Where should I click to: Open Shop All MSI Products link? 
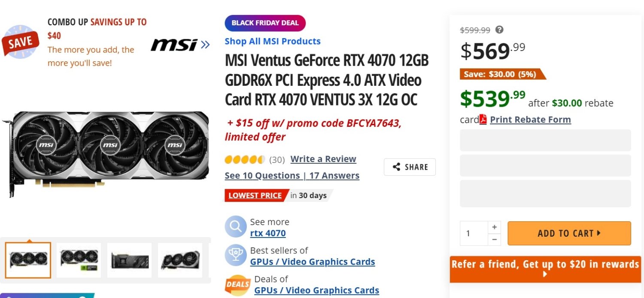(x=273, y=42)
